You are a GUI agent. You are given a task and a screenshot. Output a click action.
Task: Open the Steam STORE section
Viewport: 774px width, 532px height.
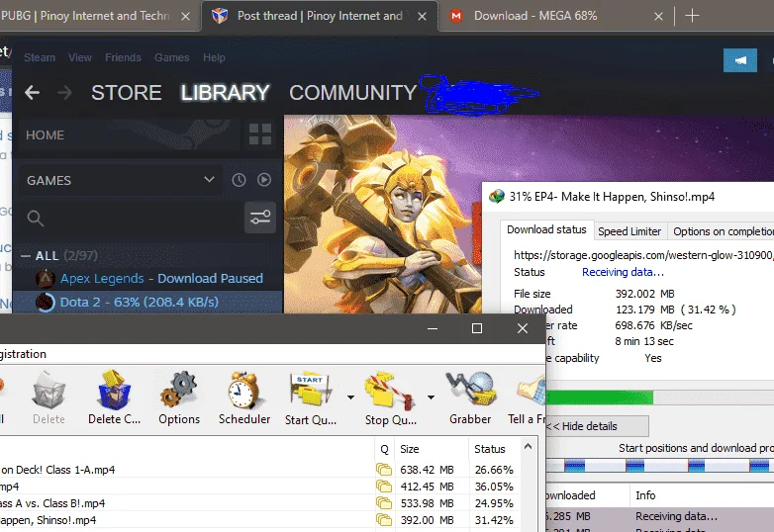click(x=127, y=93)
